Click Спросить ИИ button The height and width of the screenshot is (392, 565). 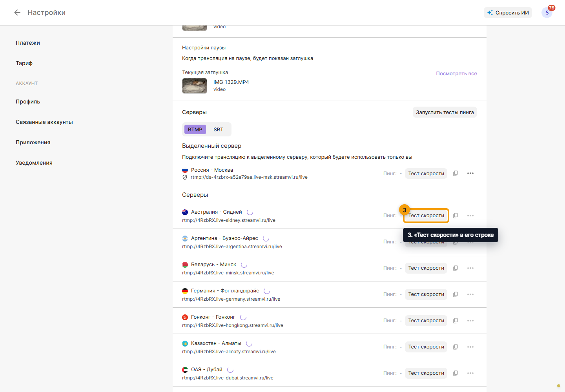pos(508,13)
